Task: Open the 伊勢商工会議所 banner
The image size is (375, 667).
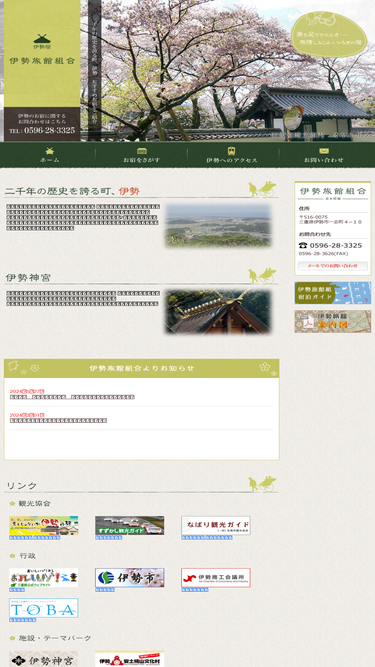Action: [x=216, y=578]
